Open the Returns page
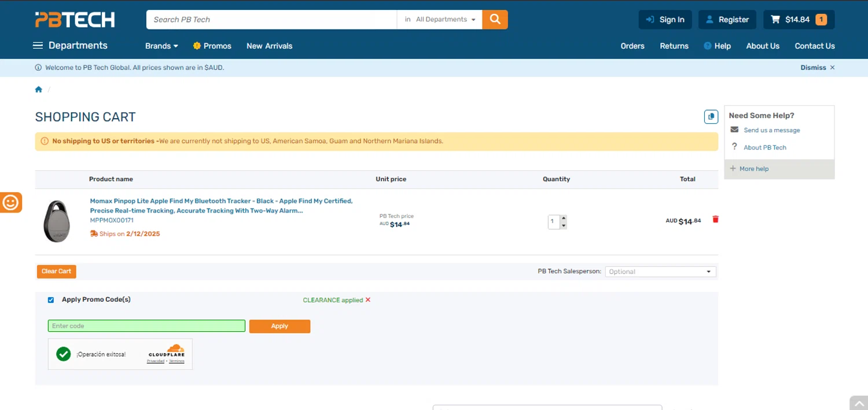The image size is (868, 410). (x=674, y=46)
